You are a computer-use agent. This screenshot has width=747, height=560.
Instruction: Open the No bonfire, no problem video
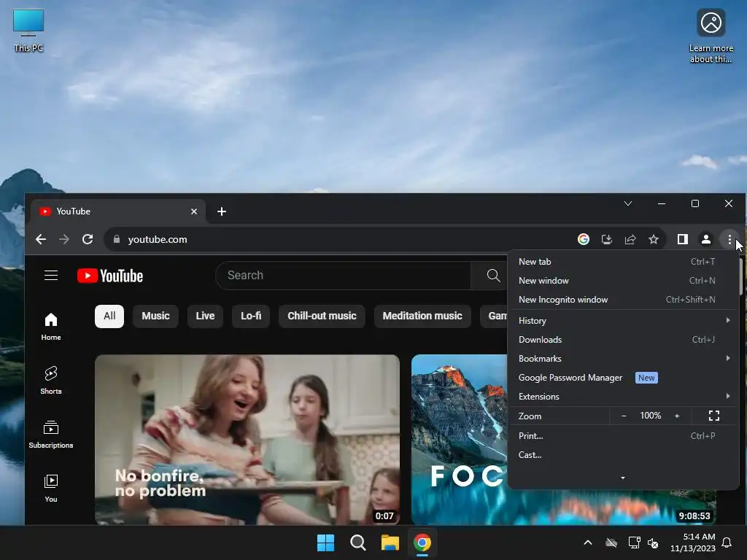[247, 440]
